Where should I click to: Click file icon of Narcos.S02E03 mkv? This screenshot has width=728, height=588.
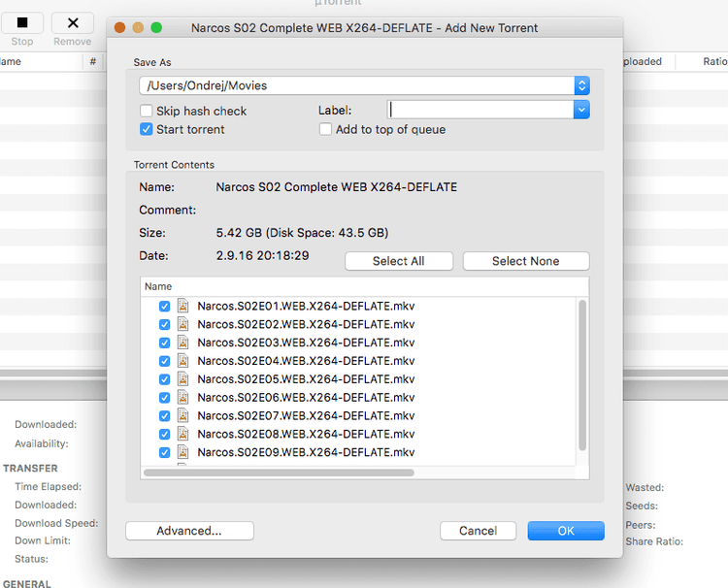(x=183, y=343)
